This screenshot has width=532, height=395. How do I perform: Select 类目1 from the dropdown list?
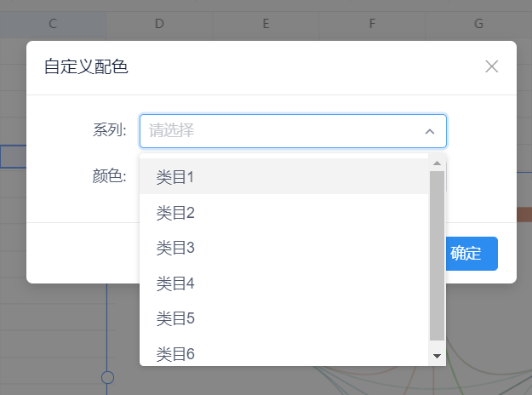pos(283,176)
